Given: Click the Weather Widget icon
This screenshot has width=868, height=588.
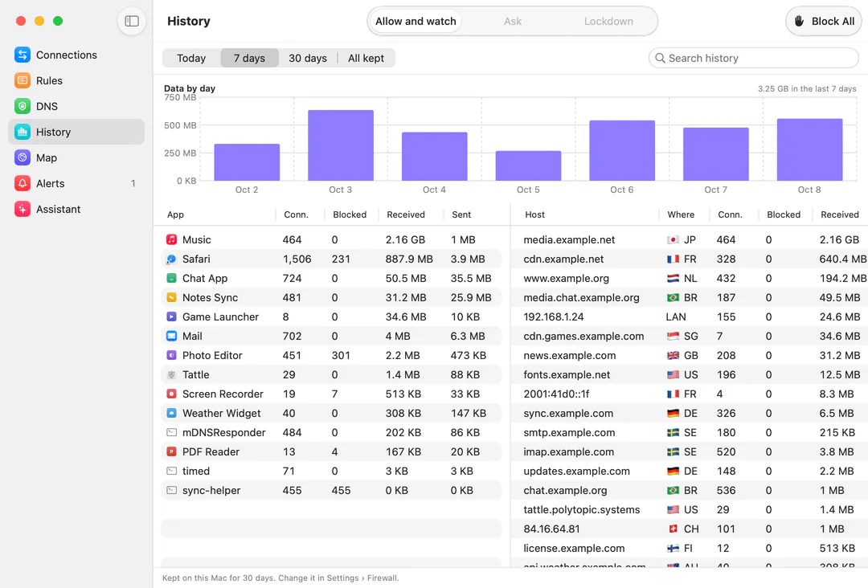Looking at the screenshot, I should [x=172, y=413].
